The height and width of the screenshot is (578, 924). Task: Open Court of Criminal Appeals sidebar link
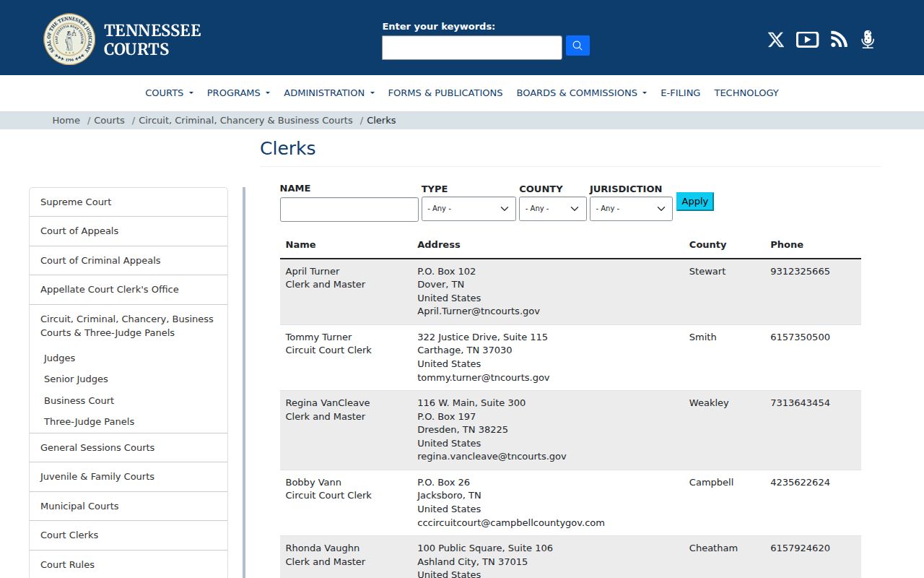[128, 260]
